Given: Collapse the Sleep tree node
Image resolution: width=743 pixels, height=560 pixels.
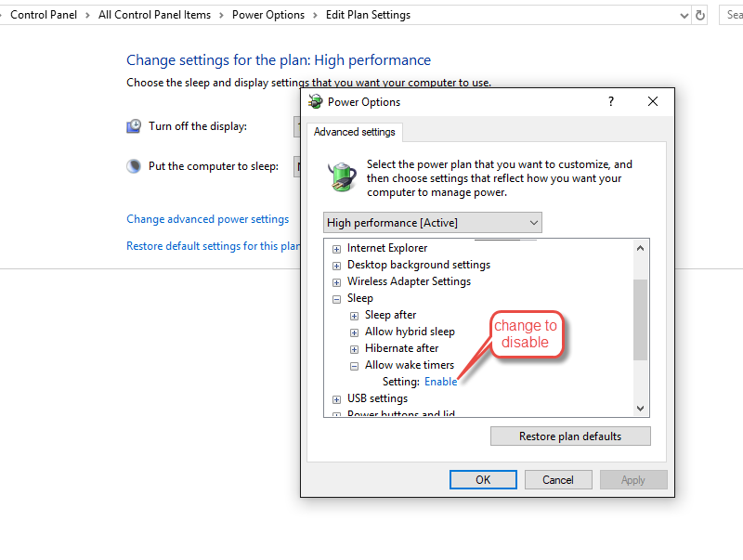Looking at the screenshot, I should 336,299.
